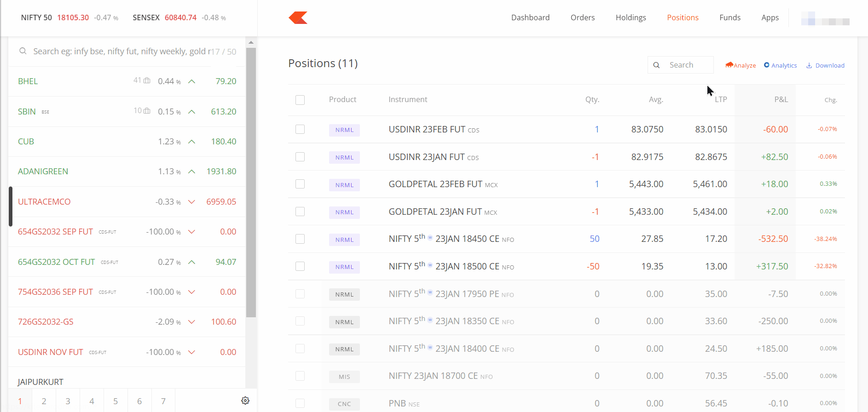Image resolution: width=868 pixels, height=412 pixels.
Task: Click SBIN up chevron
Action: pos(192,112)
